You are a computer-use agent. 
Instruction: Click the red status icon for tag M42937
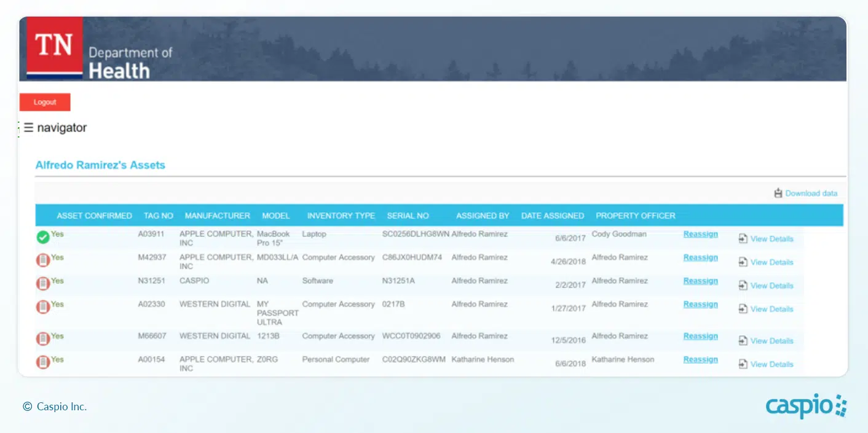tap(43, 260)
